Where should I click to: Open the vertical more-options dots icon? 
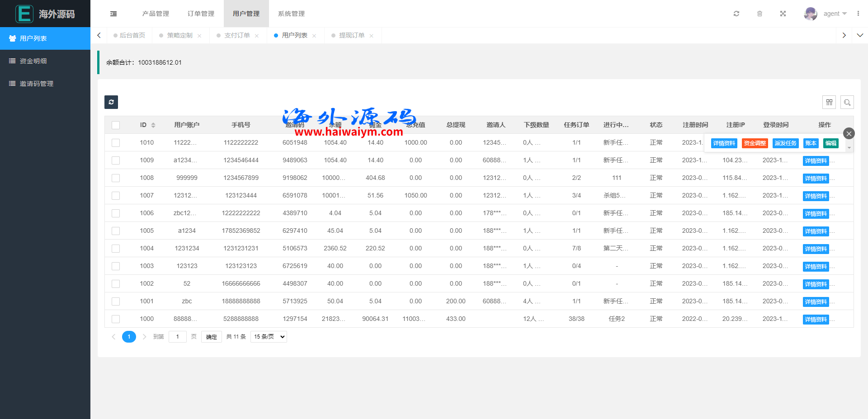pos(858,14)
